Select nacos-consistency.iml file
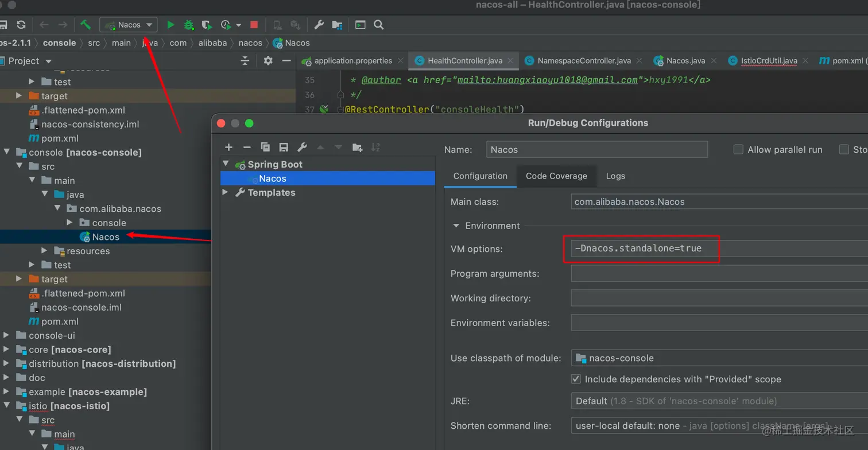The width and height of the screenshot is (868, 450). [x=90, y=125]
